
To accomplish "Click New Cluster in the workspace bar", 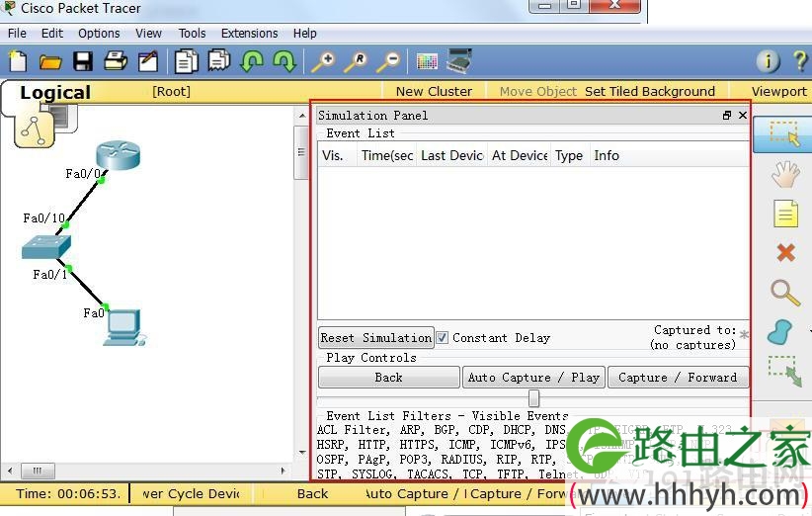I will [434, 92].
